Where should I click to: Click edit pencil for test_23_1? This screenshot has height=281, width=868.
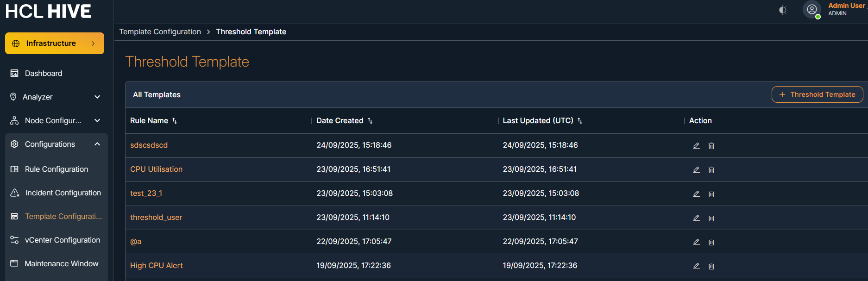[x=696, y=194]
